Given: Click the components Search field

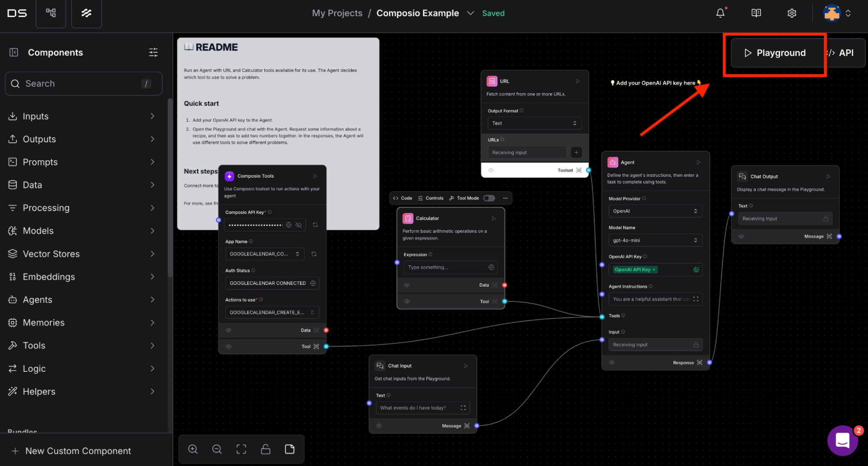Looking at the screenshot, I should coord(83,84).
